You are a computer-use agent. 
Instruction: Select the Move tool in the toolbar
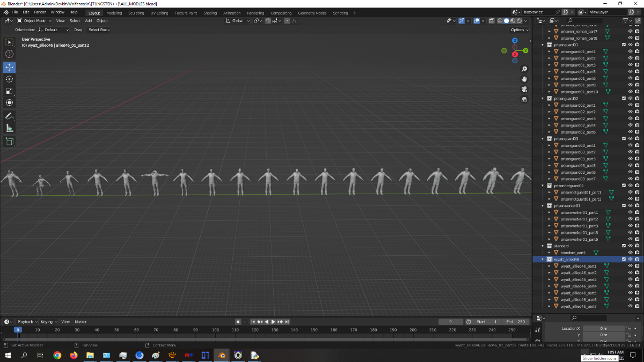(10, 67)
